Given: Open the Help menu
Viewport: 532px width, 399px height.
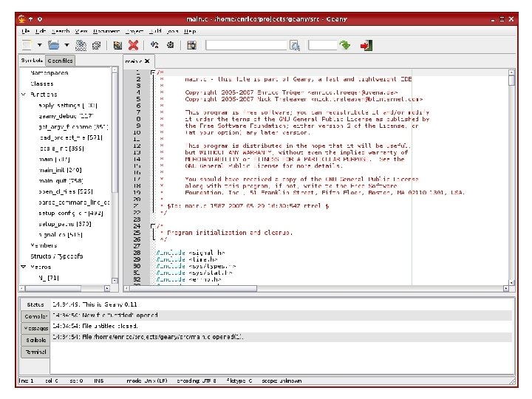Looking at the screenshot, I should [x=190, y=31].
